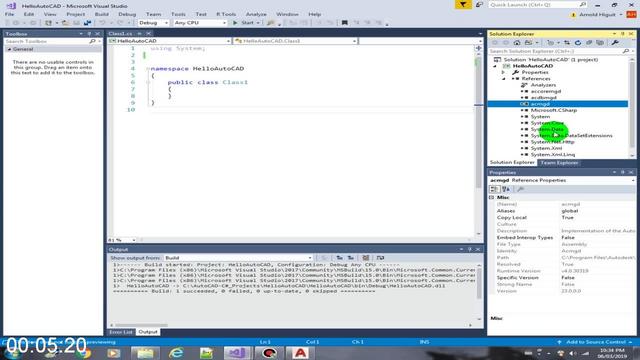The width and height of the screenshot is (640, 360).
Task: Select the Microsoft.CSharp reference
Action: (x=553, y=110)
